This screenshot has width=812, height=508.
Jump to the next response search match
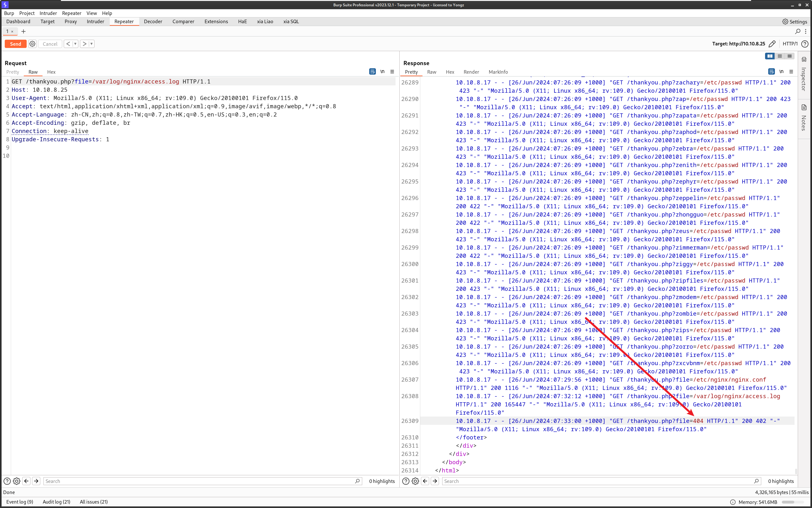point(435,481)
